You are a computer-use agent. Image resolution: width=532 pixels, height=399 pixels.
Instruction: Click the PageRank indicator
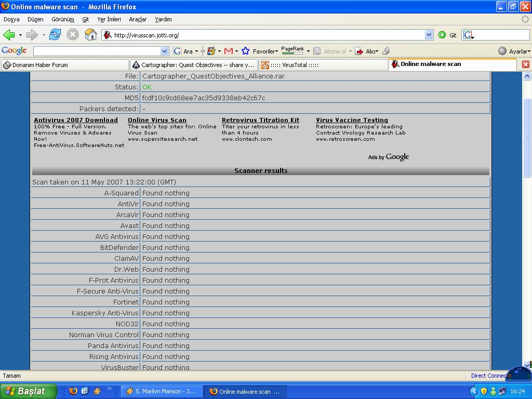pos(292,50)
